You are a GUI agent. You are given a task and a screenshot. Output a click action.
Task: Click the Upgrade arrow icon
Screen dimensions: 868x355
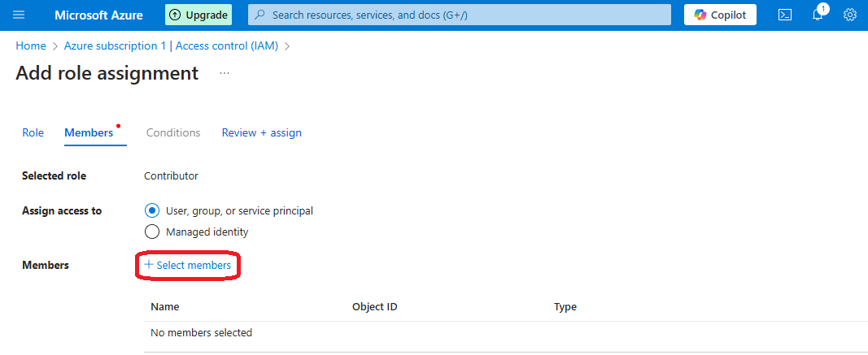[x=175, y=15]
